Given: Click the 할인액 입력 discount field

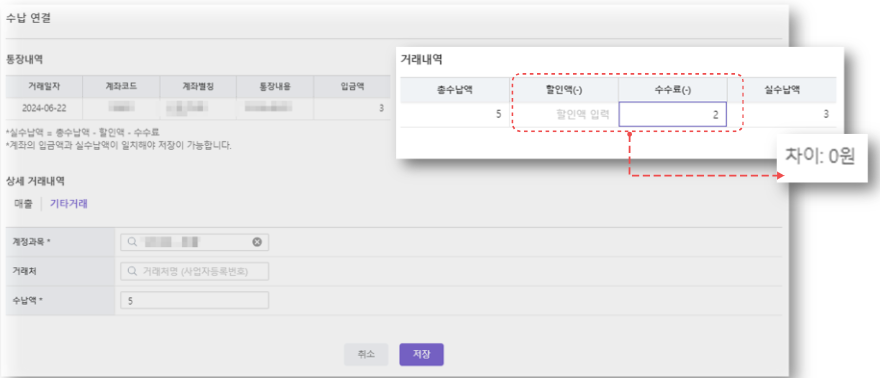Looking at the screenshot, I should 564,114.
